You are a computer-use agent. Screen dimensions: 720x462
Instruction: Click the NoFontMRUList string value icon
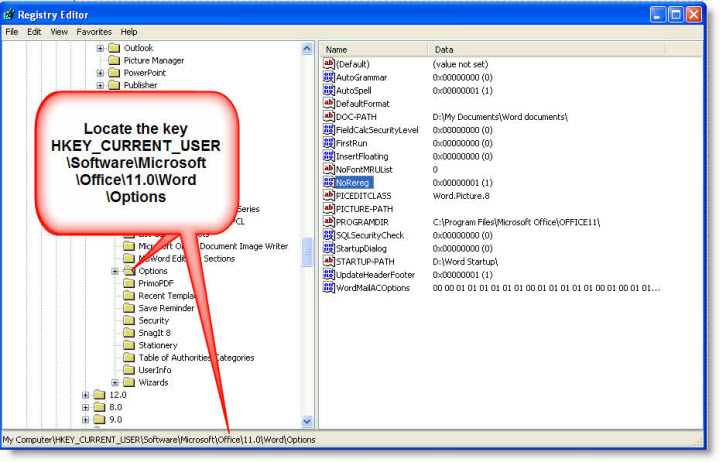click(x=328, y=169)
